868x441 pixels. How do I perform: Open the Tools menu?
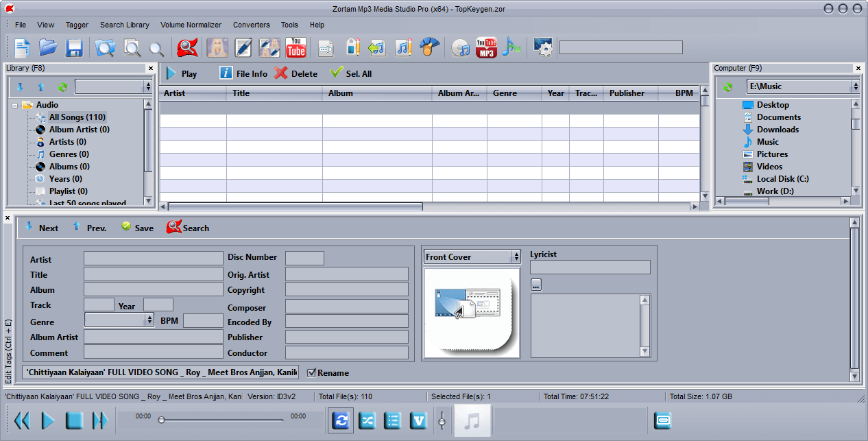289,25
